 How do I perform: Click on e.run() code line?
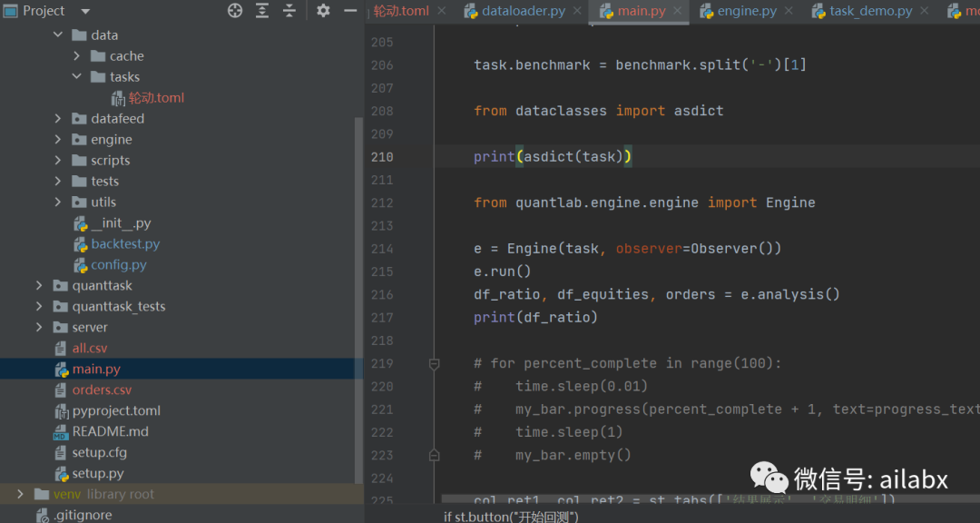click(x=503, y=271)
